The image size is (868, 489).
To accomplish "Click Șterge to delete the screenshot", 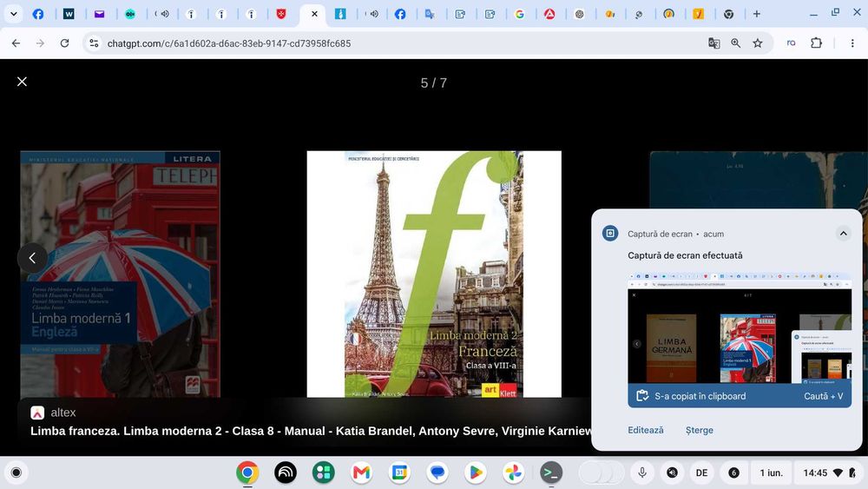I will click(x=699, y=430).
